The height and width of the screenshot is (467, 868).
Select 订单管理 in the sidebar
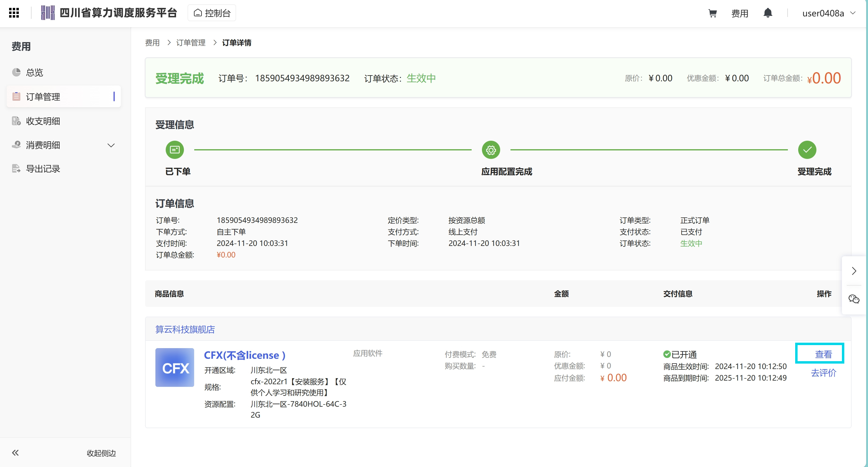point(63,97)
